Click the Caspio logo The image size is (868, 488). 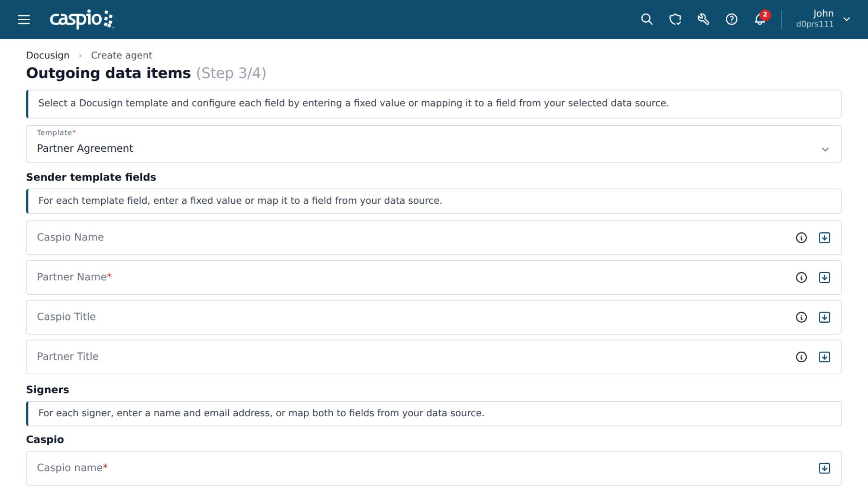[82, 19]
